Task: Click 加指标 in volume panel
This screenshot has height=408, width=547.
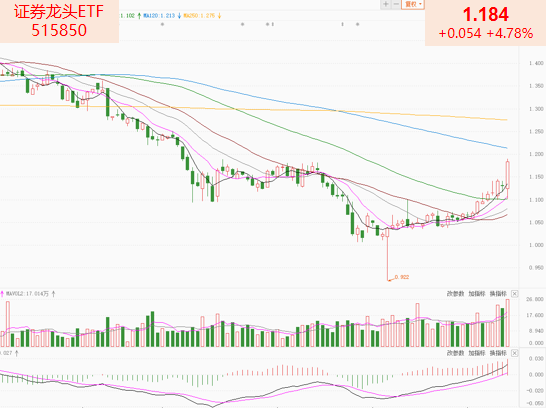Action: click(477, 294)
